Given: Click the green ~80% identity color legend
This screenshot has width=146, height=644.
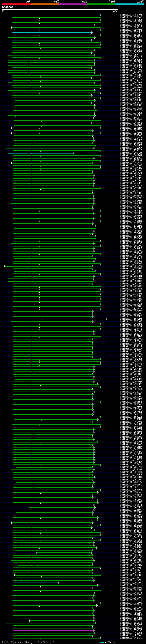Looking at the screenshot, I should 101,4.
